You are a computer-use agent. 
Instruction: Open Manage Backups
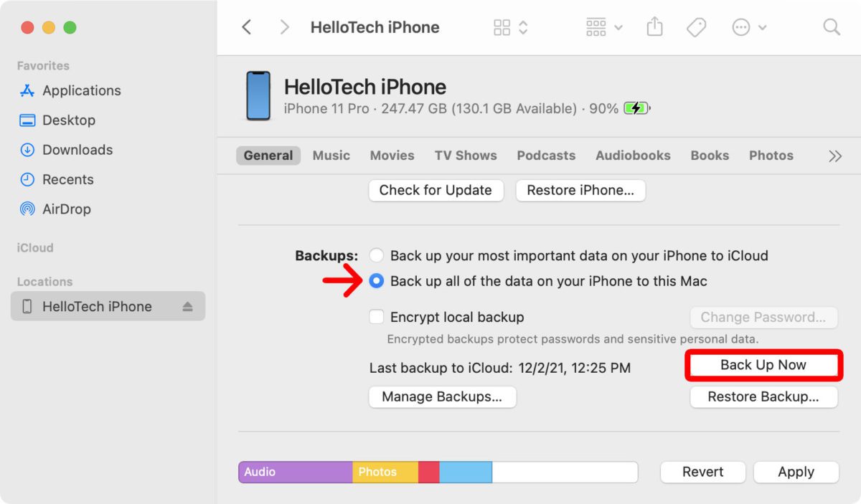pos(442,396)
